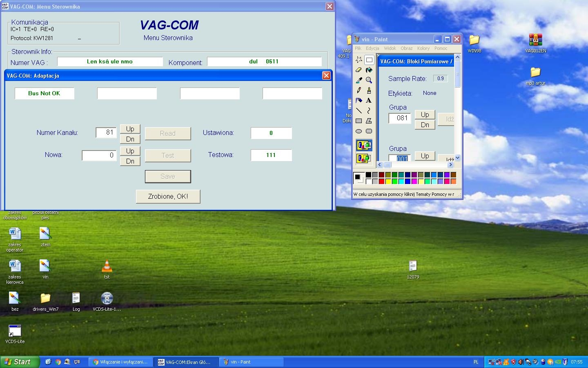Open the Edycja menu in Paint

click(372, 48)
